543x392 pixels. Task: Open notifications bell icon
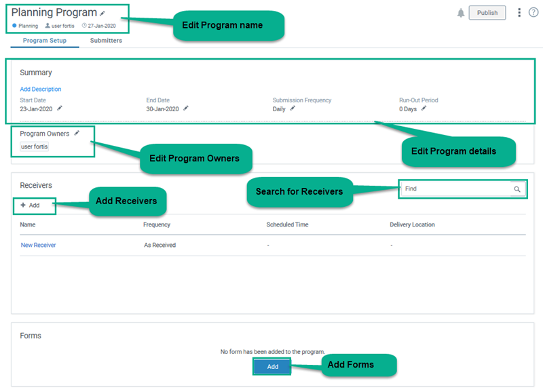(x=461, y=13)
